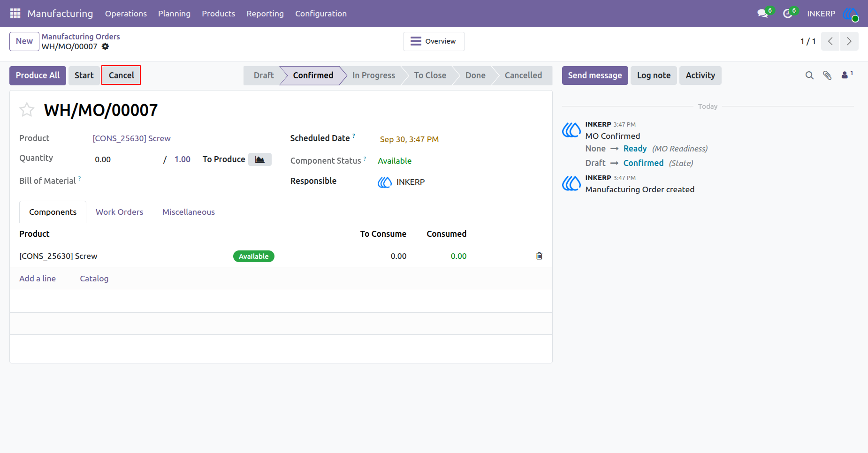Select the Done status stage
Screen dimensions: 868x453
tap(475, 75)
